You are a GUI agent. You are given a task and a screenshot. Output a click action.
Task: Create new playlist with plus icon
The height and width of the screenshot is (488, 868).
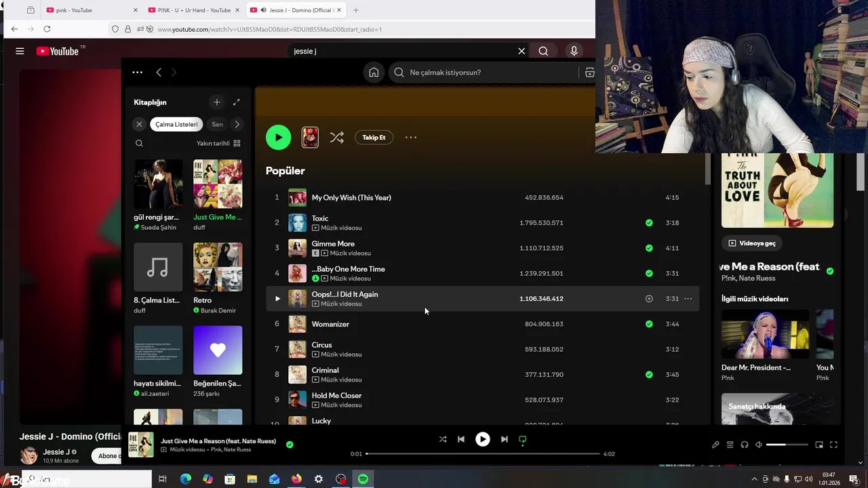pyautogui.click(x=217, y=102)
